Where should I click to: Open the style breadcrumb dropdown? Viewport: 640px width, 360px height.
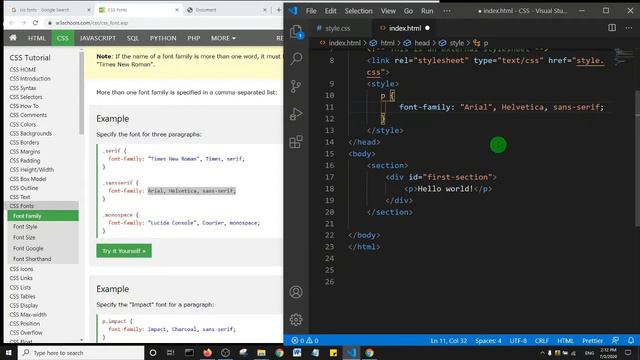point(451,43)
